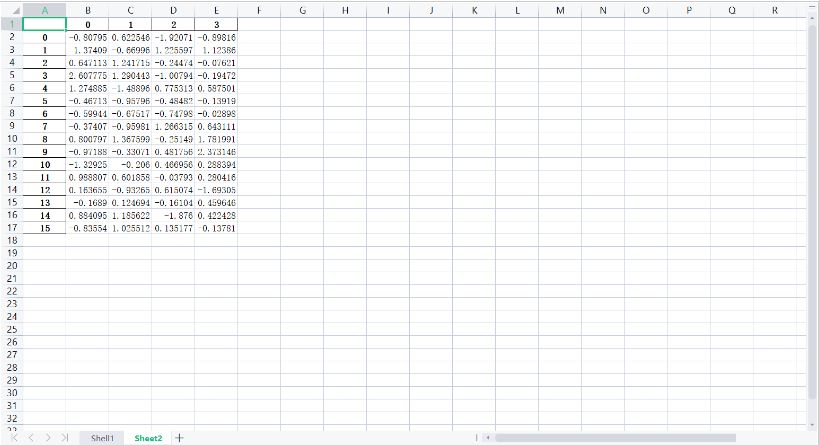The height and width of the screenshot is (445, 819).
Task: Select column E header
Action: click(x=216, y=10)
